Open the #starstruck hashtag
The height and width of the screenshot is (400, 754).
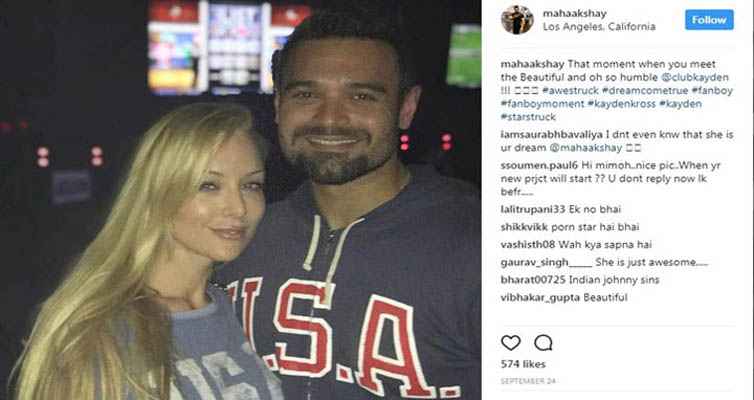coord(528,117)
